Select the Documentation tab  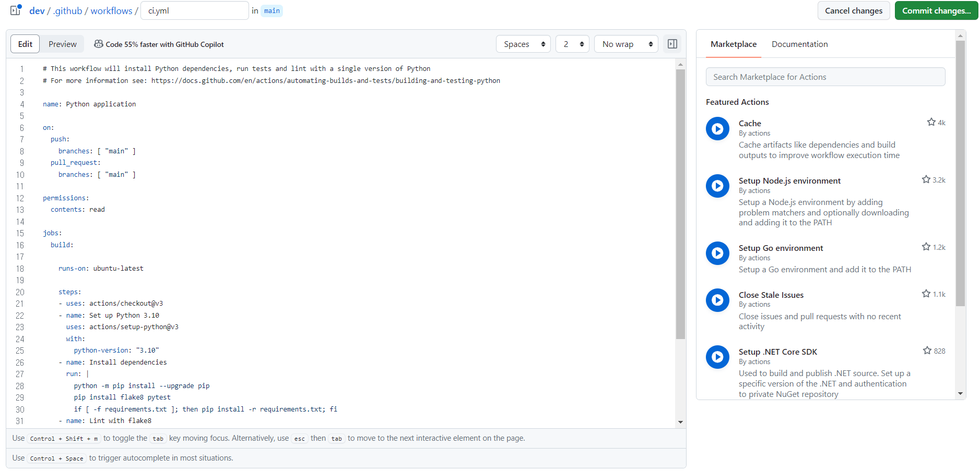point(800,44)
